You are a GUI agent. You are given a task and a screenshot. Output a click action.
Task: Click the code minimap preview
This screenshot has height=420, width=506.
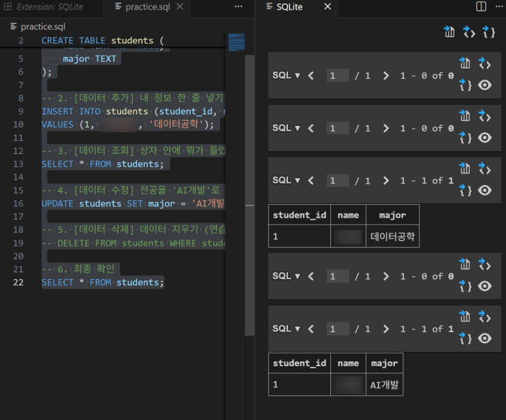pyautogui.click(x=236, y=42)
